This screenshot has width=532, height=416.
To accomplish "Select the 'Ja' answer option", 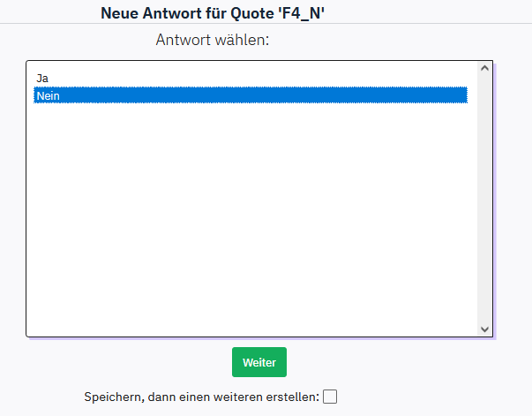I will 42,79.
